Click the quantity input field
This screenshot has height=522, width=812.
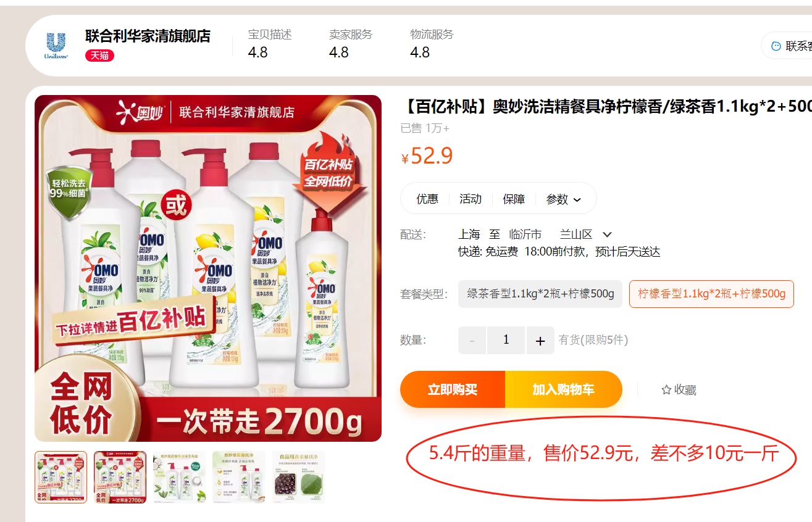click(x=506, y=341)
